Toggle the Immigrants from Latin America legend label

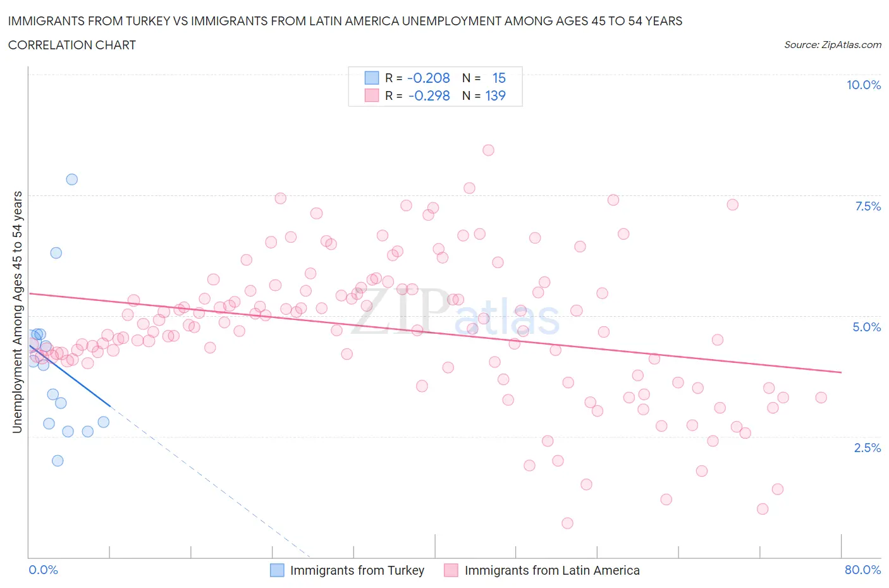[x=551, y=570]
